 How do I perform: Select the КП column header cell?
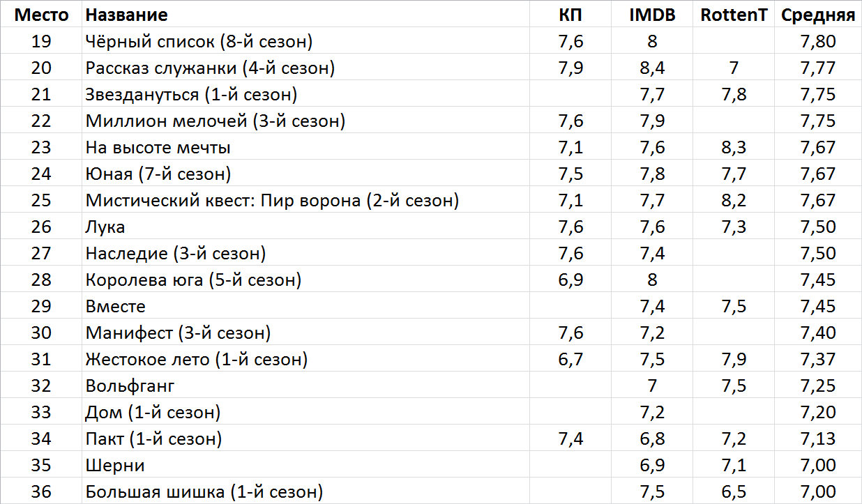coord(570,15)
